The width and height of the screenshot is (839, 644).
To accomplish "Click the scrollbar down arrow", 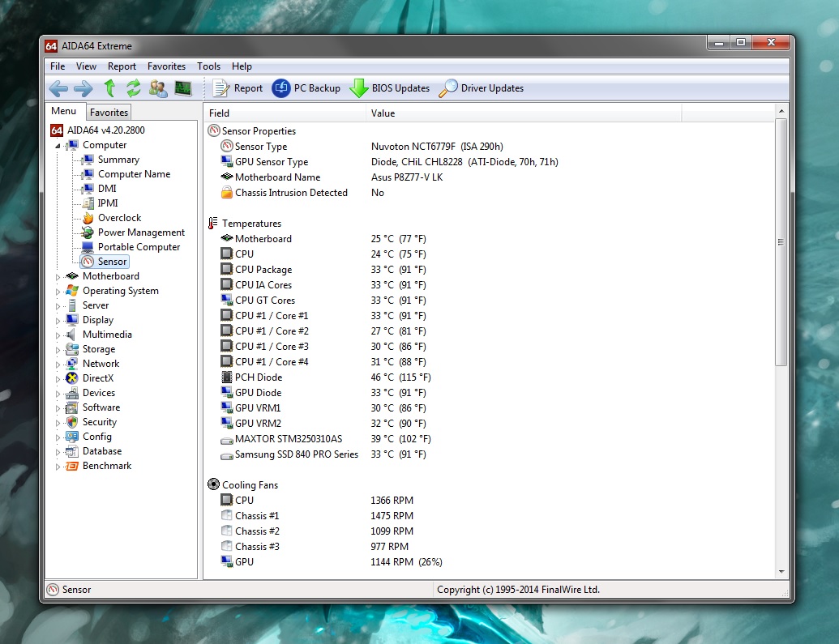I will coord(781,572).
